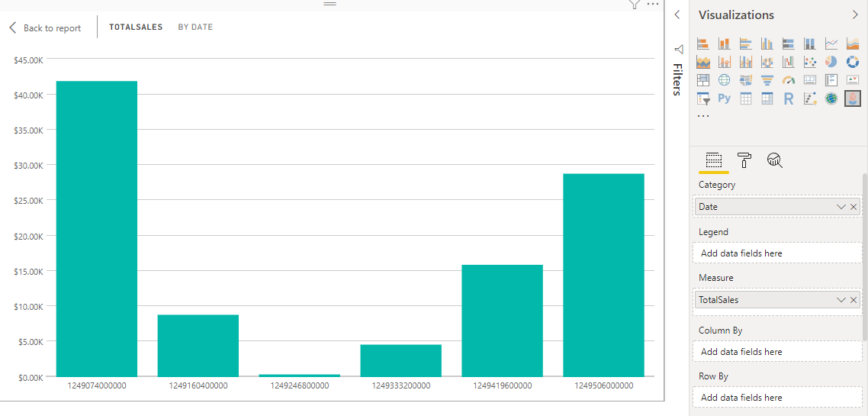Select the Stacked column chart visual

(724, 44)
